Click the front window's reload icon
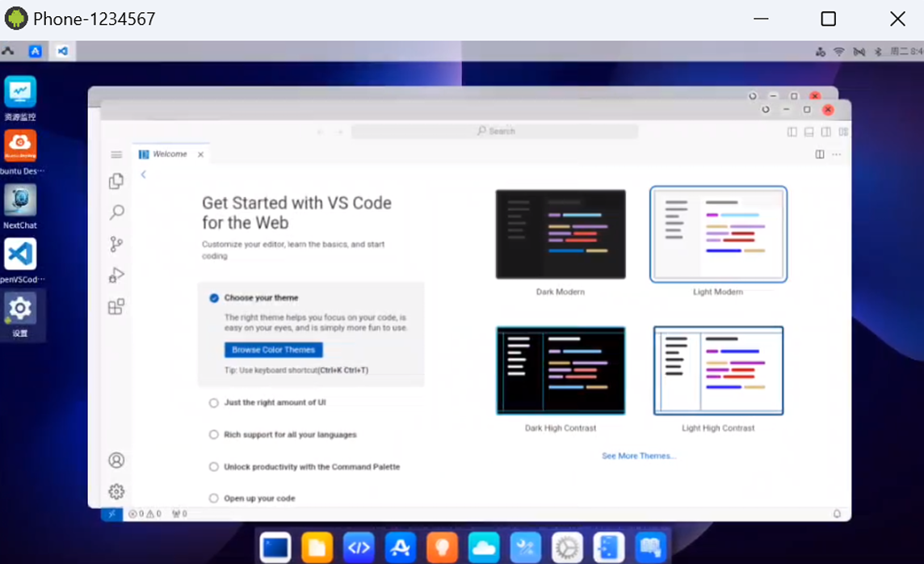The width and height of the screenshot is (924, 564). coord(766,110)
